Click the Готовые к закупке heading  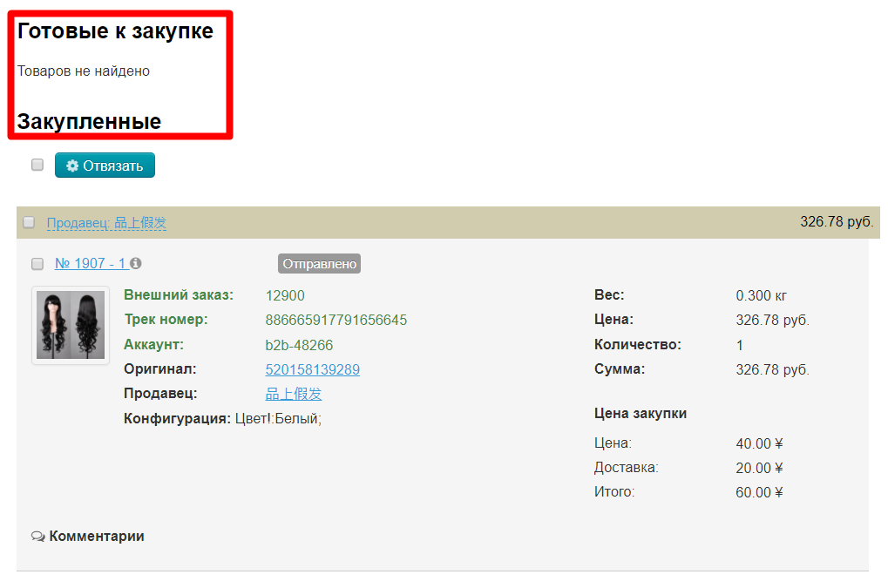click(115, 31)
